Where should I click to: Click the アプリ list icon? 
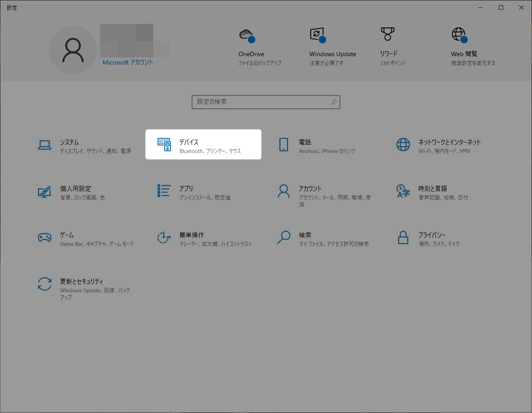[x=164, y=191]
